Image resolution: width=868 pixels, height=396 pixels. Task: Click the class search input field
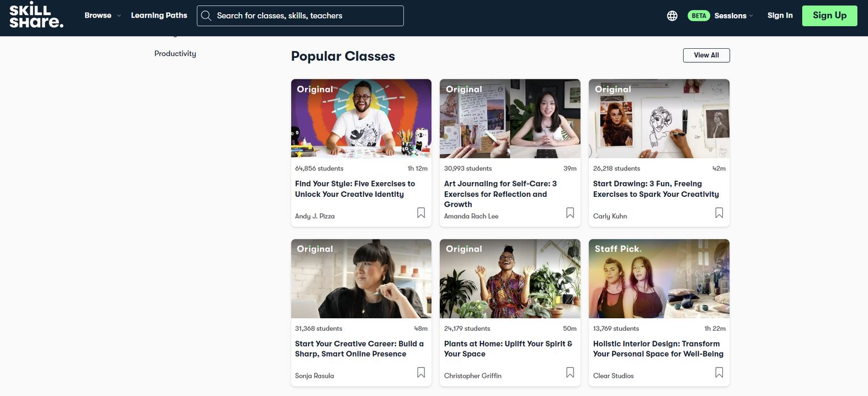pos(300,15)
